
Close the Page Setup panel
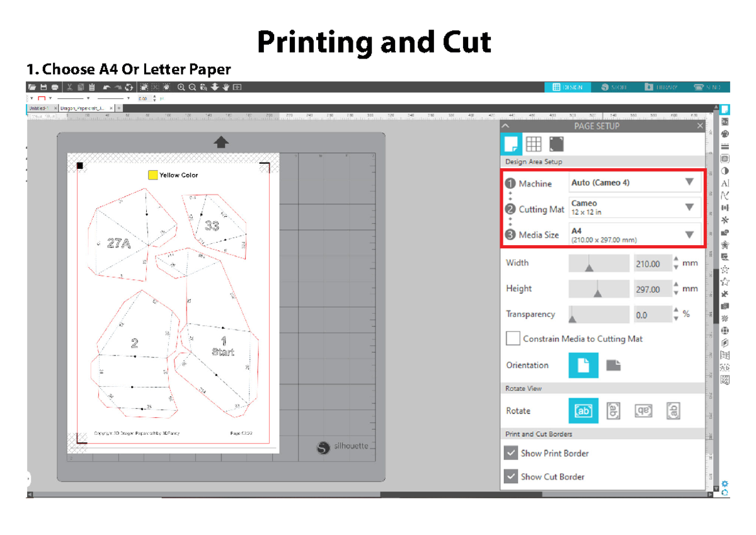[x=699, y=126]
